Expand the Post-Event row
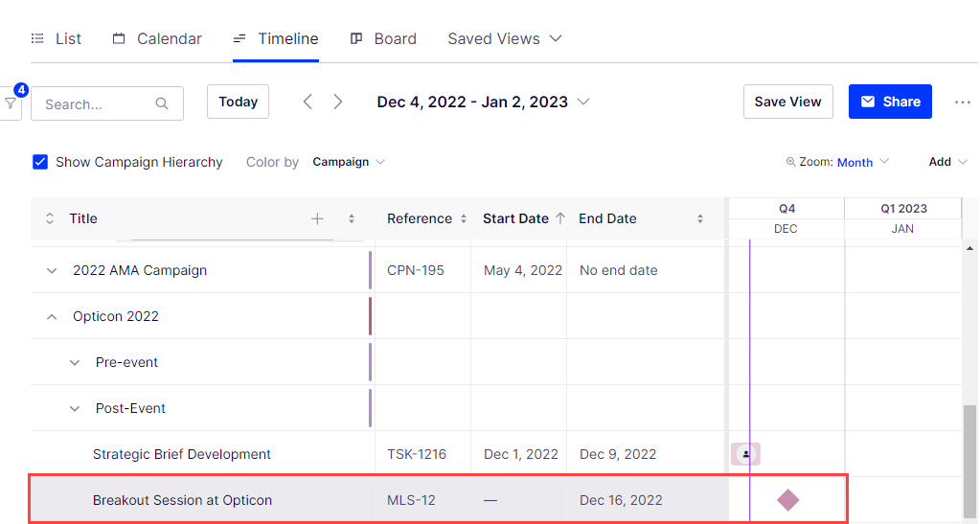The width and height of the screenshot is (980, 524). 75,408
